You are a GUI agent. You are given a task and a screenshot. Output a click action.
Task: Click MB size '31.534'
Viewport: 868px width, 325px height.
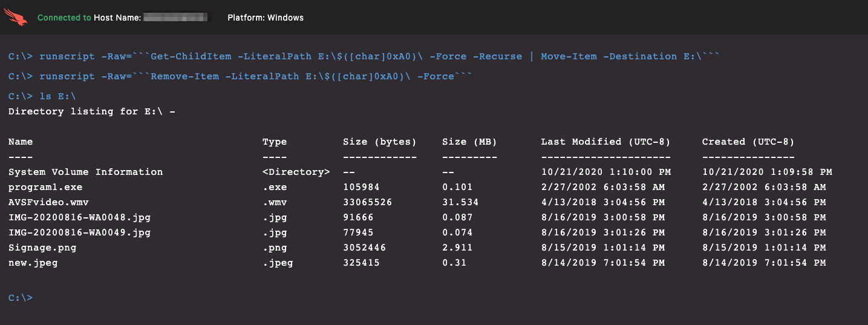click(460, 202)
